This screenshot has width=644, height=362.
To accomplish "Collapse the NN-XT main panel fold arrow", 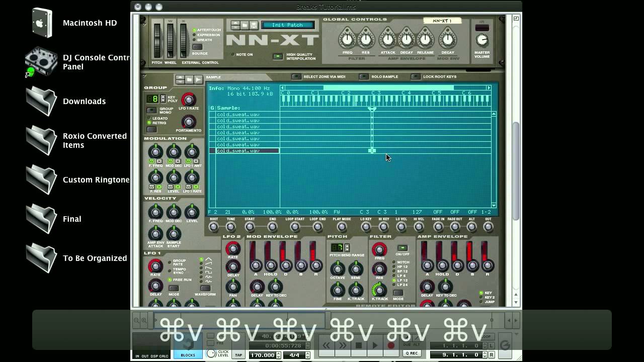I will (144, 24).
